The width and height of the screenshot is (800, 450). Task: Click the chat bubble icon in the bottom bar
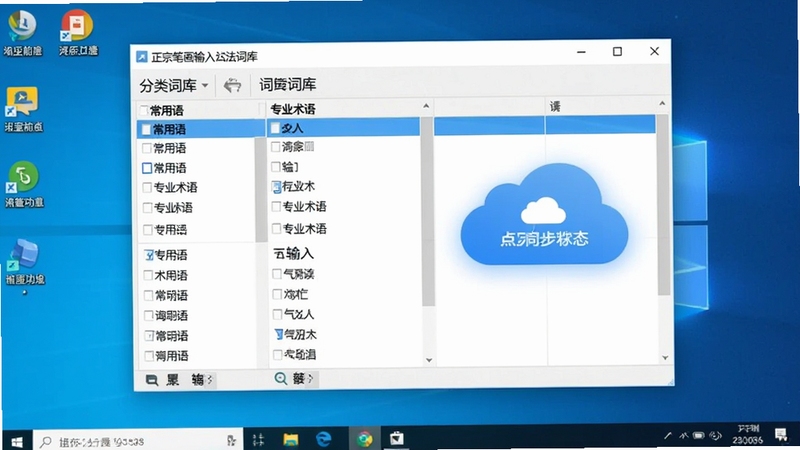point(152,380)
